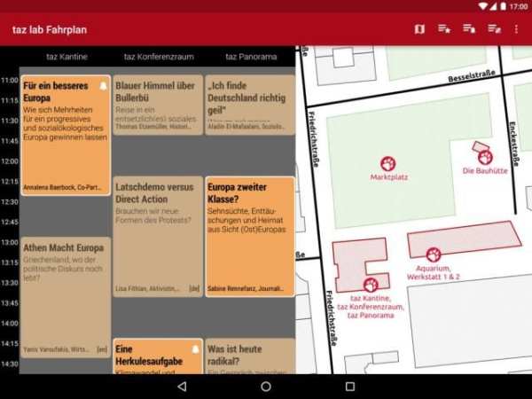The width and height of the screenshot is (532, 399).
Task: Click the Enckestraße street label
Action: pos(513,145)
